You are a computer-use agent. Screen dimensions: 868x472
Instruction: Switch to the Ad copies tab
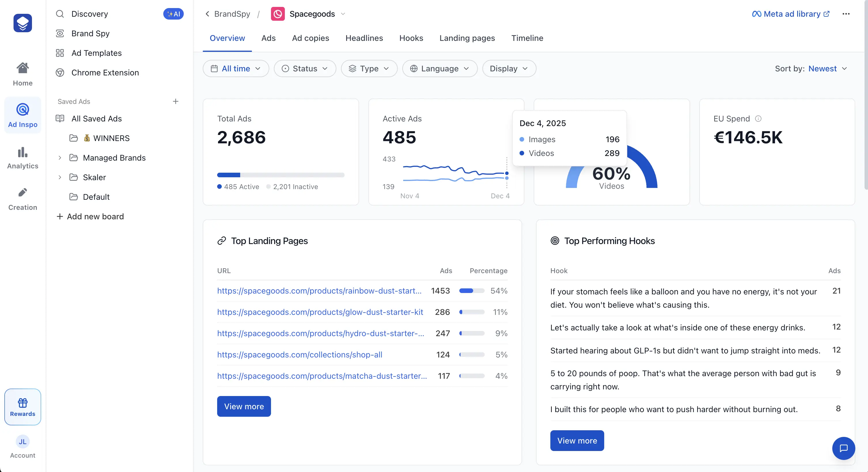coord(310,38)
